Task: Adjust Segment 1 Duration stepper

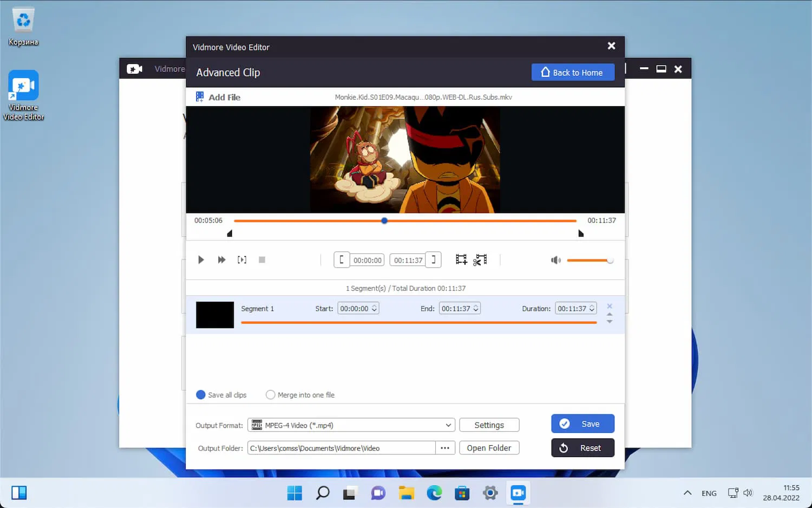Action: pyautogui.click(x=592, y=308)
